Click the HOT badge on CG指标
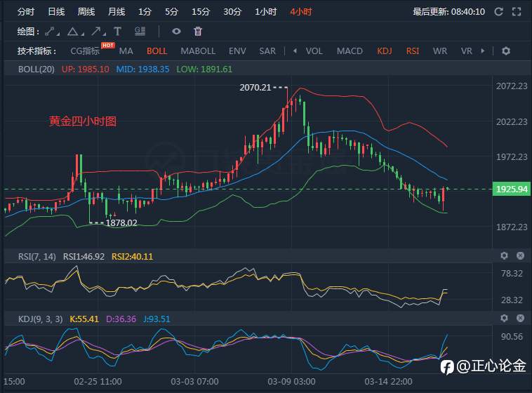The image size is (532, 393). [108, 45]
